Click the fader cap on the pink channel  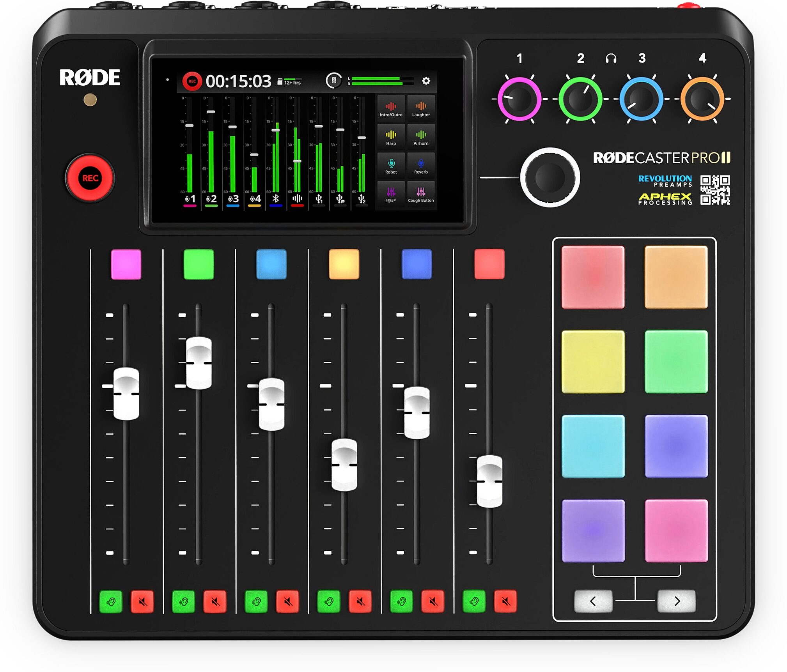126,394
